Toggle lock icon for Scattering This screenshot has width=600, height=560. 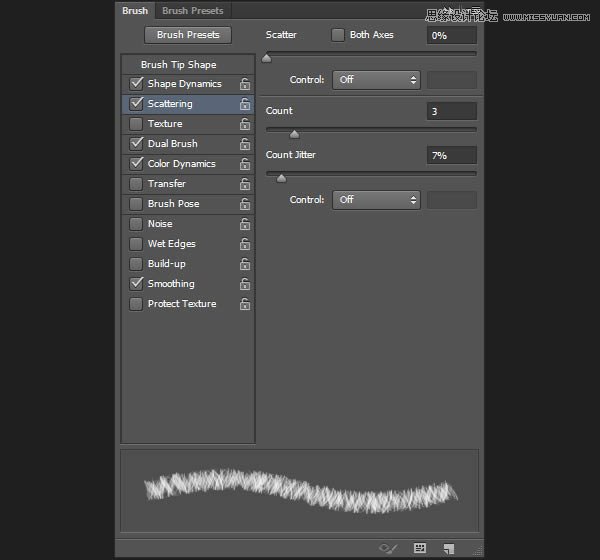pos(245,104)
